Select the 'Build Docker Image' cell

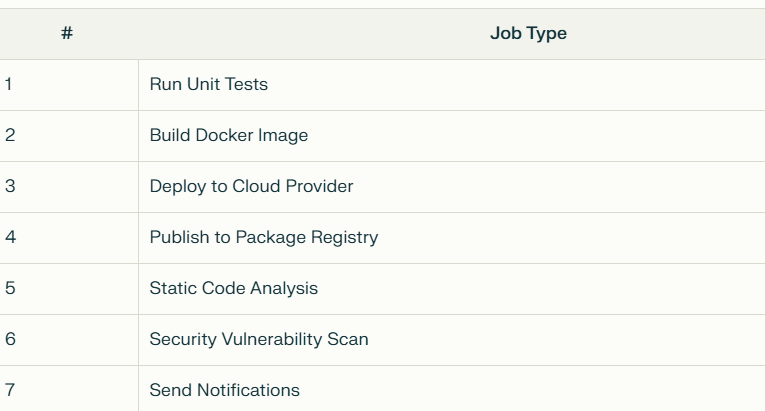point(452,136)
